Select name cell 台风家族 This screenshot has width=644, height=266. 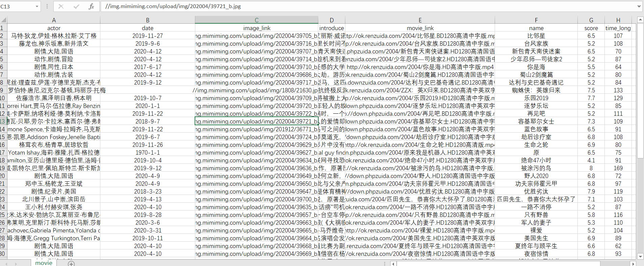(x=536, y=44)
